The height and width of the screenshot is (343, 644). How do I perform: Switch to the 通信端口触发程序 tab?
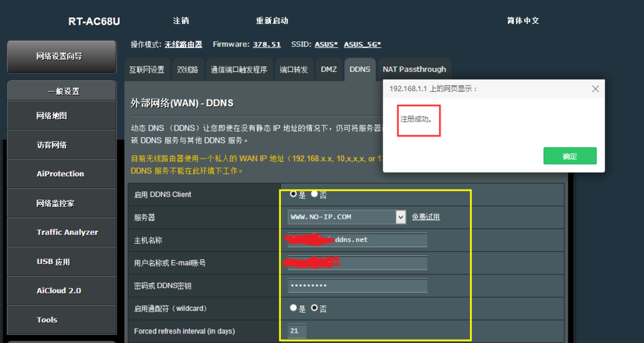[x=238, y=69]
